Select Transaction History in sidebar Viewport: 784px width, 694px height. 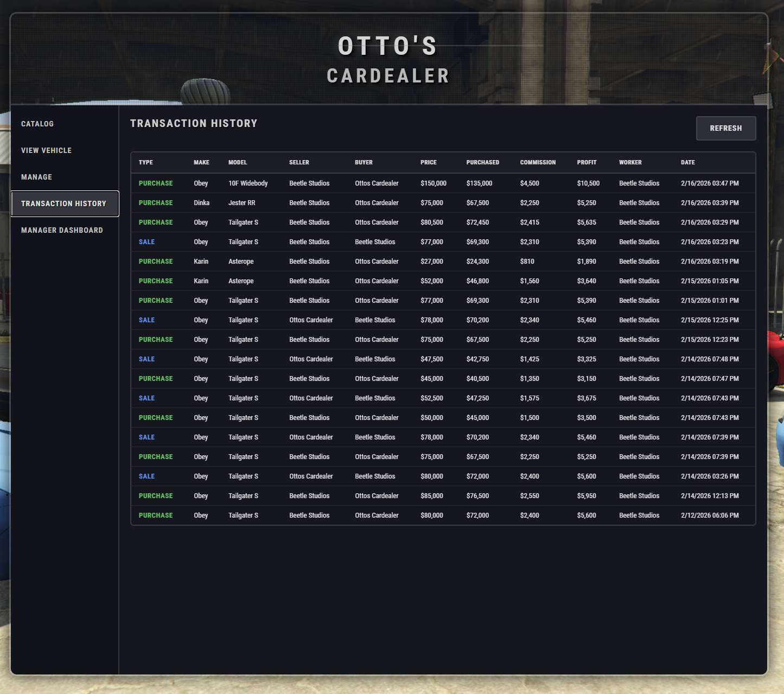point(65,203)
